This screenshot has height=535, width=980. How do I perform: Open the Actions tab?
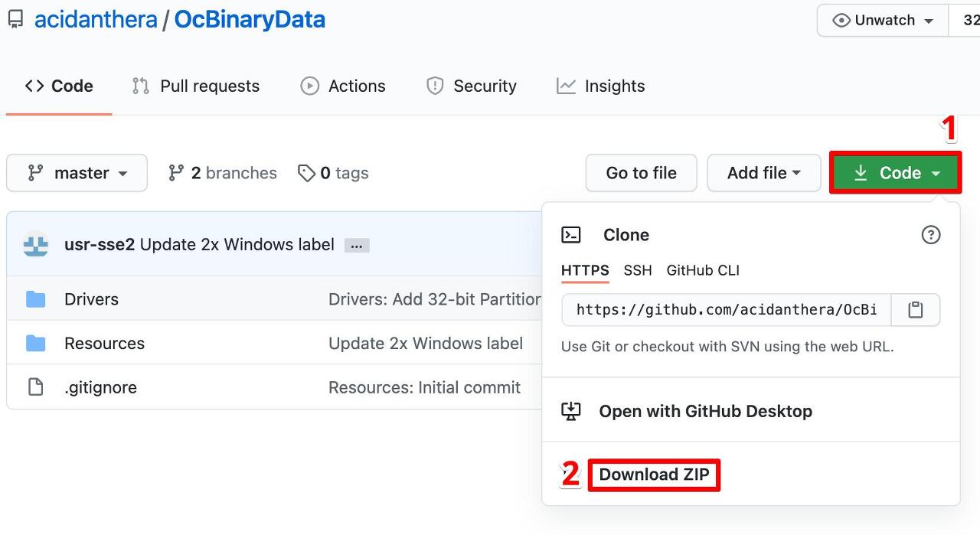343,86
